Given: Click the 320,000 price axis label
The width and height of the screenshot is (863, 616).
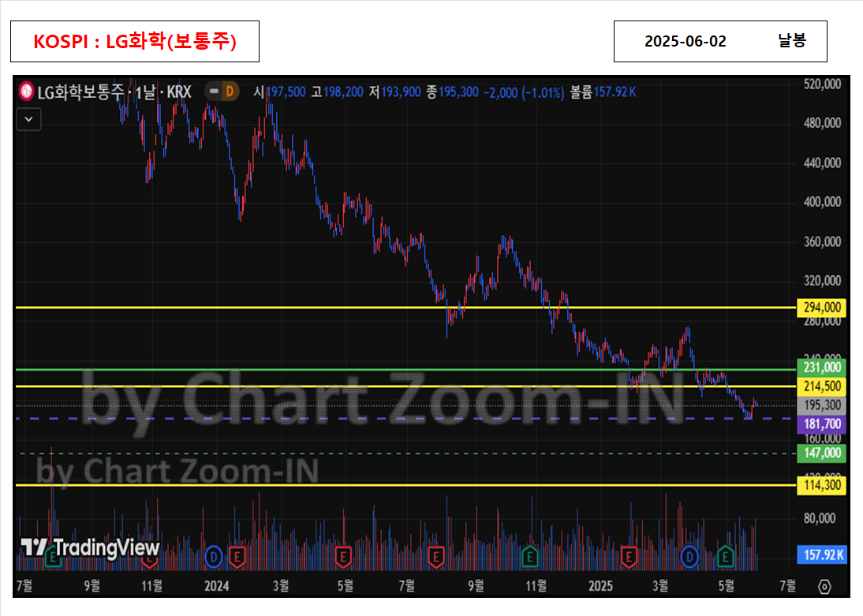Looking at the screenshot, I should [822, 281].
